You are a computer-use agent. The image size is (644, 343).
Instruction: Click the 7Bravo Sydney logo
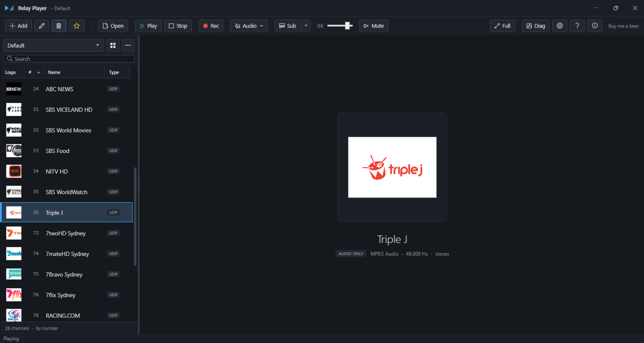click(x=14, y=274)
